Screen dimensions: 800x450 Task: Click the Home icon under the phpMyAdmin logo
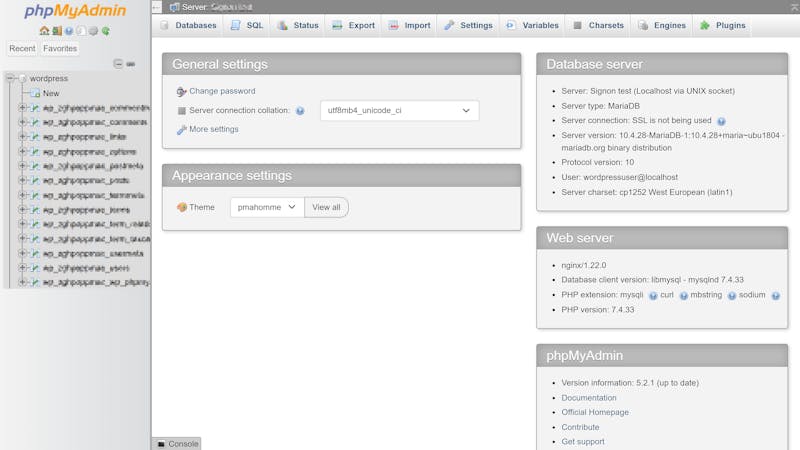point(44,31)
